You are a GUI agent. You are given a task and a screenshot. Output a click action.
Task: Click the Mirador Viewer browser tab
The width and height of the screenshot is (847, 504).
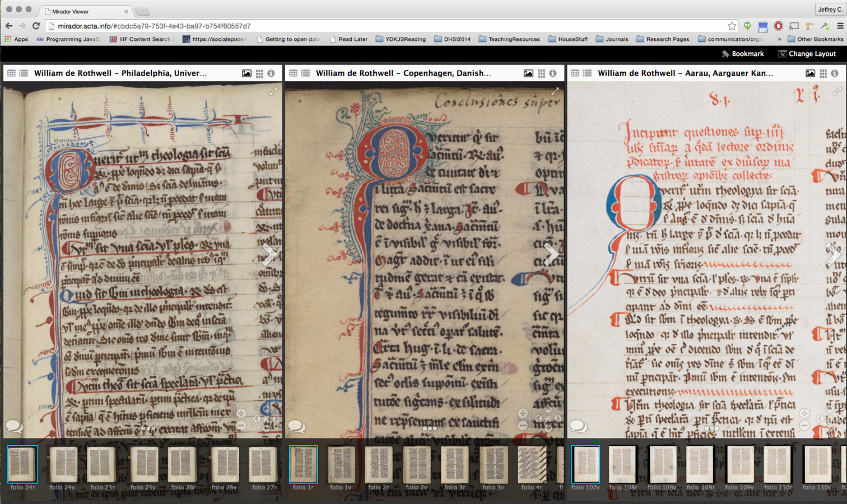(87, 11)
